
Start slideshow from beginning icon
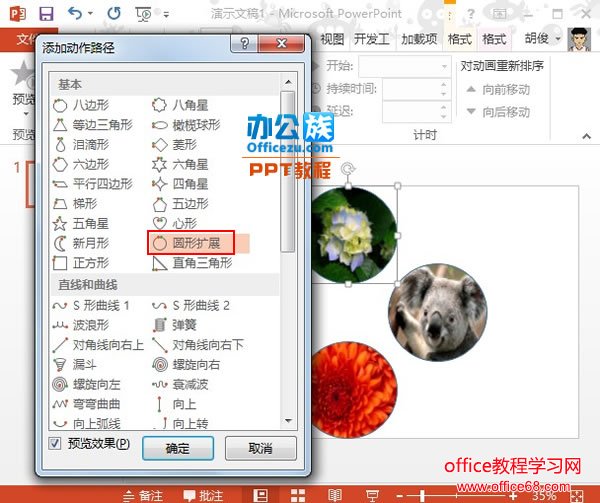click(143, 14)
